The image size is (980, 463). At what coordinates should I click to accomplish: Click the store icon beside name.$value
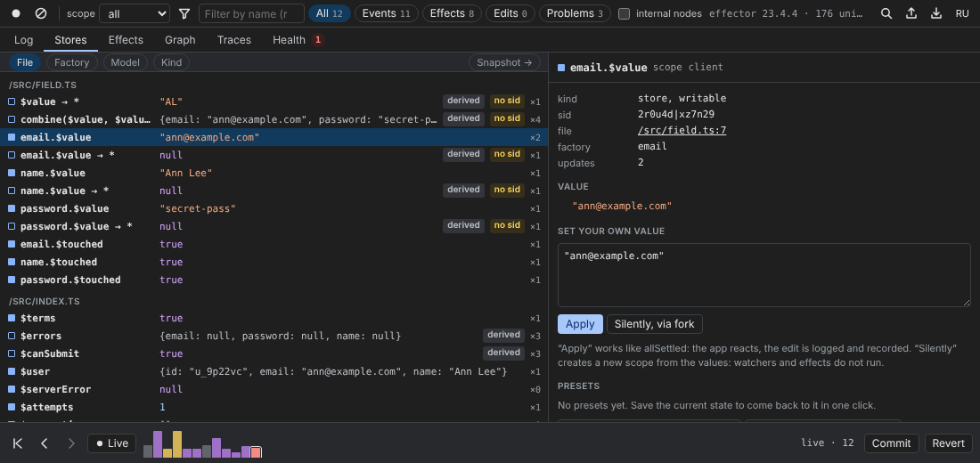[x=12, y=173]
